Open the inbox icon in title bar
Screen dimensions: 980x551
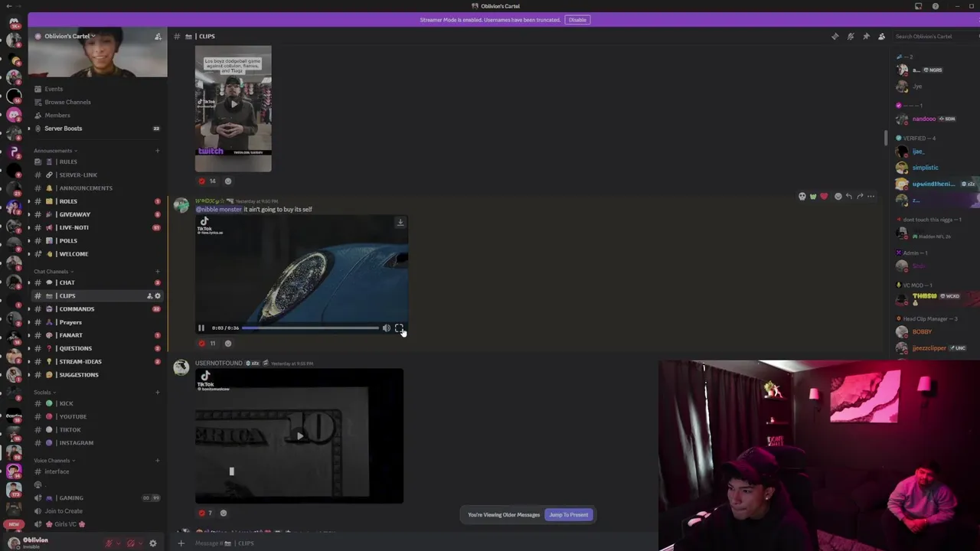918,6
